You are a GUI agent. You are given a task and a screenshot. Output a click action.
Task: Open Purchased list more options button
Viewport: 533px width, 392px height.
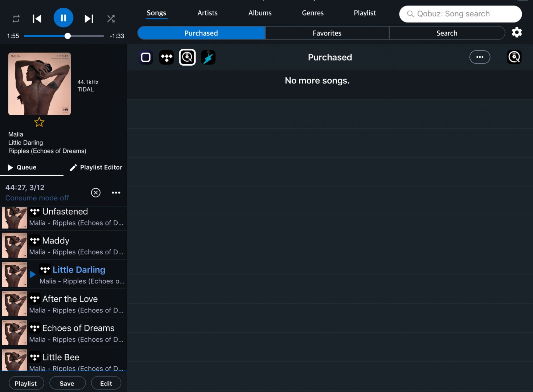pos(480,57)
